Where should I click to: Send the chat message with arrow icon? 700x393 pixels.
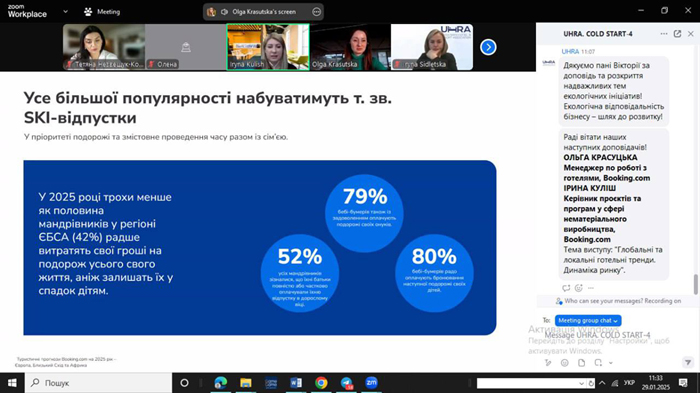(x=688, y=363)
